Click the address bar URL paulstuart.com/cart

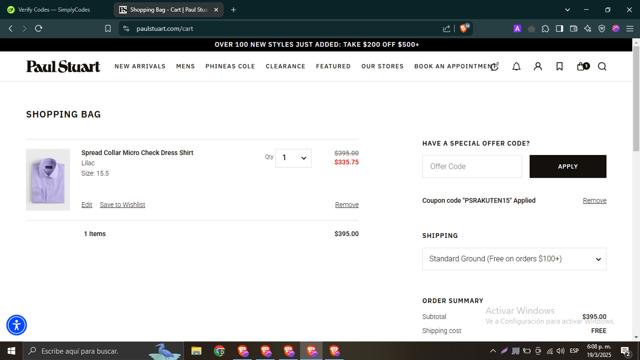pos(165,29)
